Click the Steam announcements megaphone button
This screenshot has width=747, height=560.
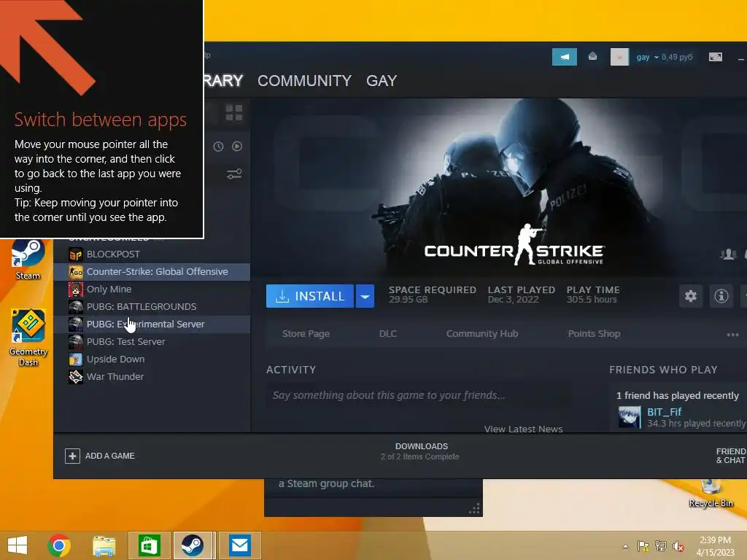tap(564, 57)
